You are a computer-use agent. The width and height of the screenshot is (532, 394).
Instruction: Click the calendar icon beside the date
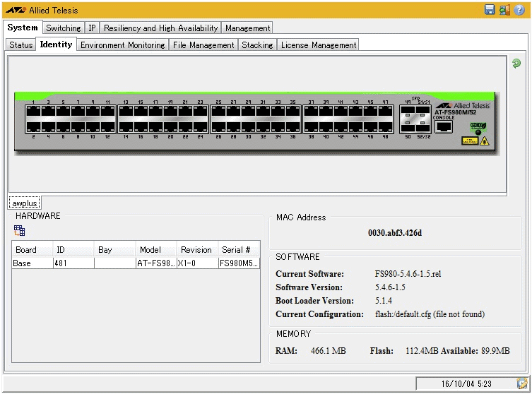coord(522,383)
